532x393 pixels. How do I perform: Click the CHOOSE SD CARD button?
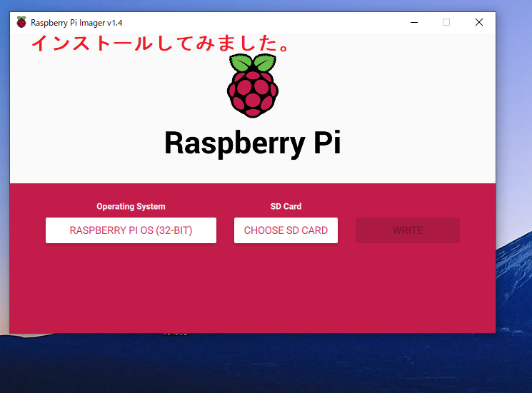[286, 230]
